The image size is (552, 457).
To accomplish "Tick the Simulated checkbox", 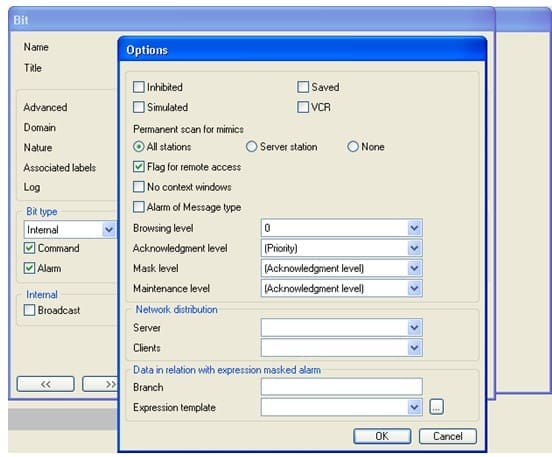I will click(x=138, y=107).
